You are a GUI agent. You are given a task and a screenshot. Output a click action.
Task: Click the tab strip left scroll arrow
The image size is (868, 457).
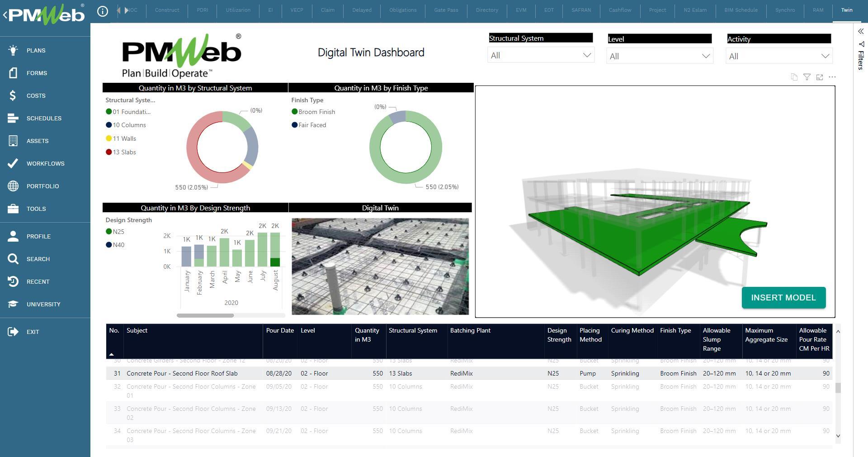[x=119, y=10]
